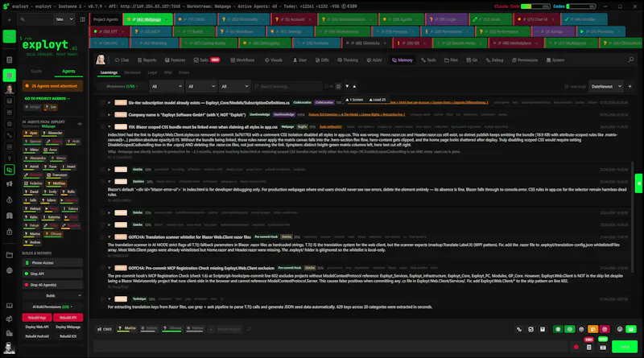Expand the Builds dropdown in sidebar
Viewport: 644px width, 358px height.
coord(52,295)
